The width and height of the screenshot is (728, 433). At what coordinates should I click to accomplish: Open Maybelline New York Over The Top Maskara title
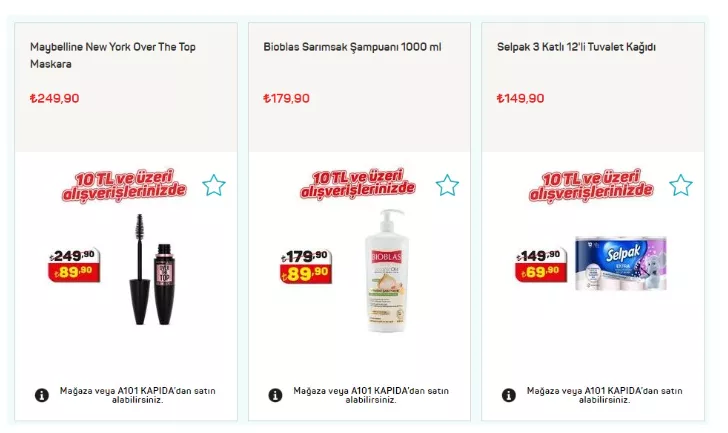click(113, 55)
